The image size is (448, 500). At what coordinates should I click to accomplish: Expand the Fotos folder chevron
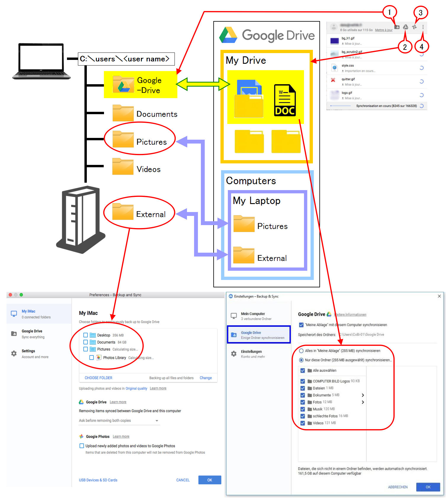click(x=363, y=402)
